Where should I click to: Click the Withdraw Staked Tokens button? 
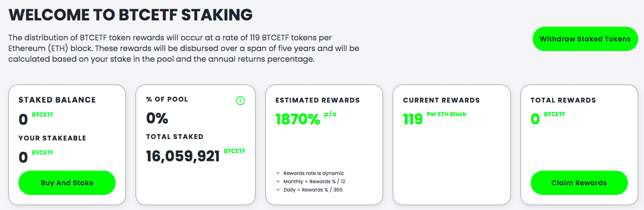585,39
